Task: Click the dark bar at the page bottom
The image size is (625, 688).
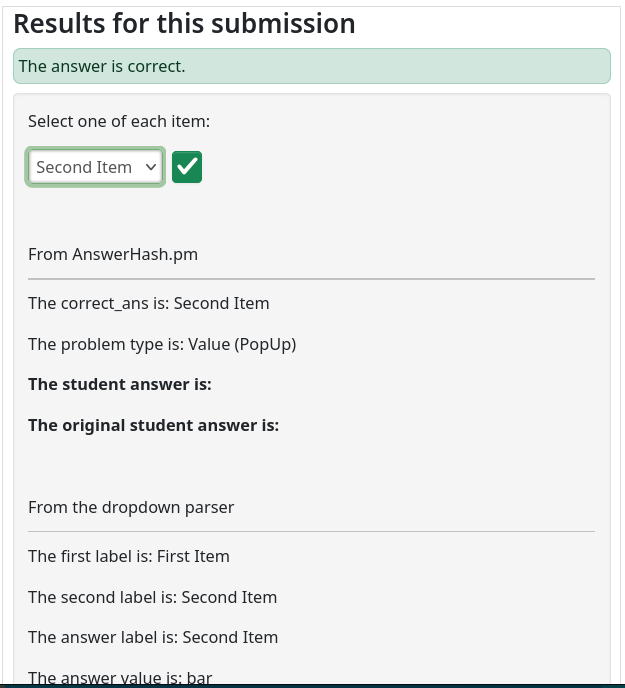Action: pos(312,686)
